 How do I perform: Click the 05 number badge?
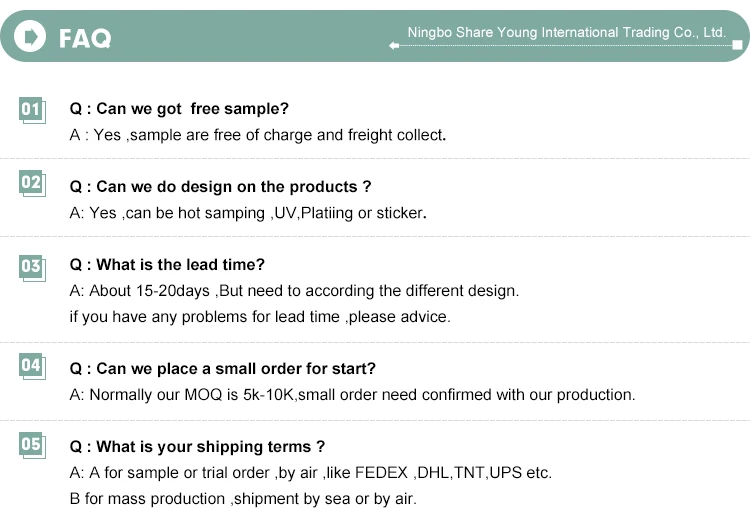(31, 444)
